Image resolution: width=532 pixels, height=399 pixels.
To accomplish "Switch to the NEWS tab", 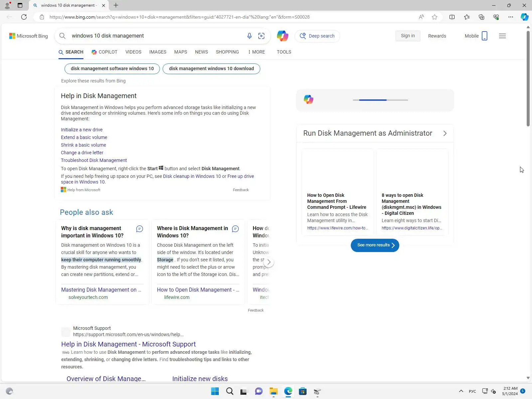I will coord(201,52).
